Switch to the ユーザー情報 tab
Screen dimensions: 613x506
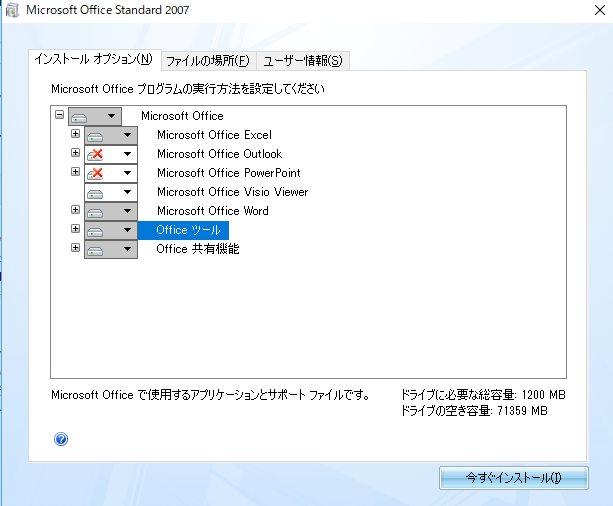click(x=303, y=61)
